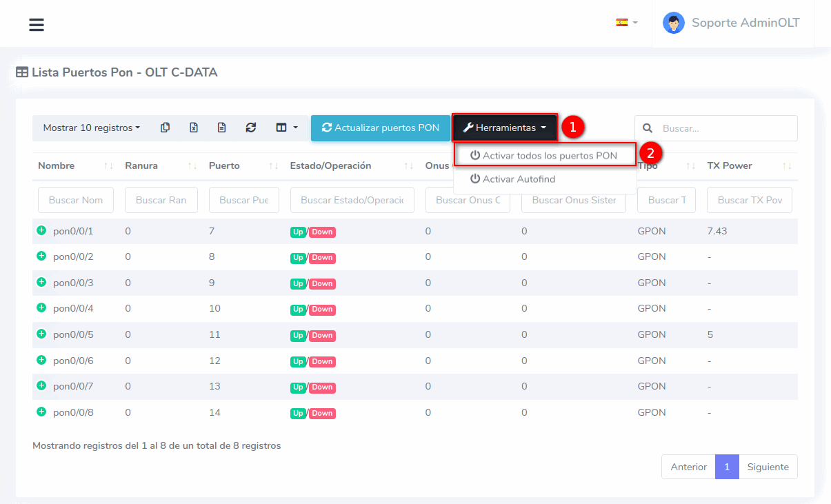Screen dimensions: 831x504
Task: Open the Mostrar 10 registros dropdown
Action: click(91, 128)
